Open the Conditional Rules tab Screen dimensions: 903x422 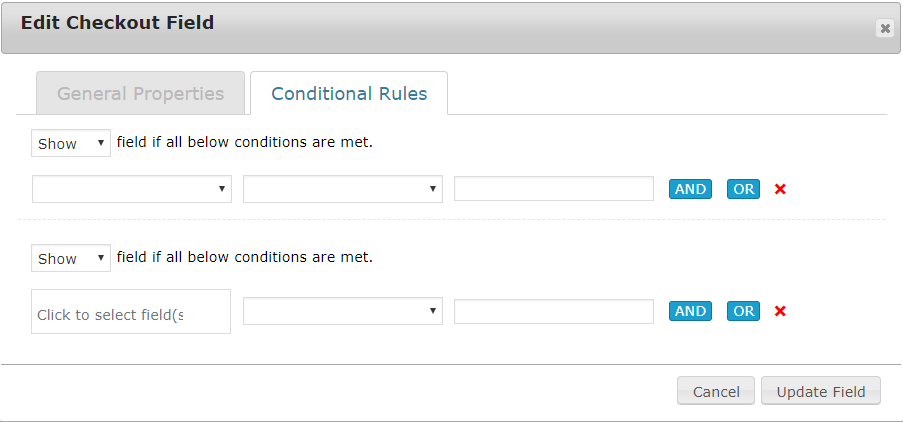pos(349,94)
